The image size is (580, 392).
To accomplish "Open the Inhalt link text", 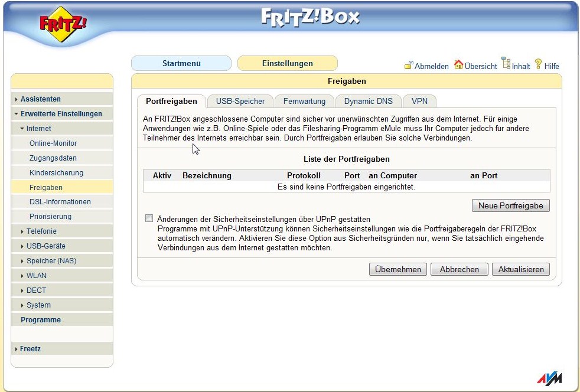I will point(521,67).
